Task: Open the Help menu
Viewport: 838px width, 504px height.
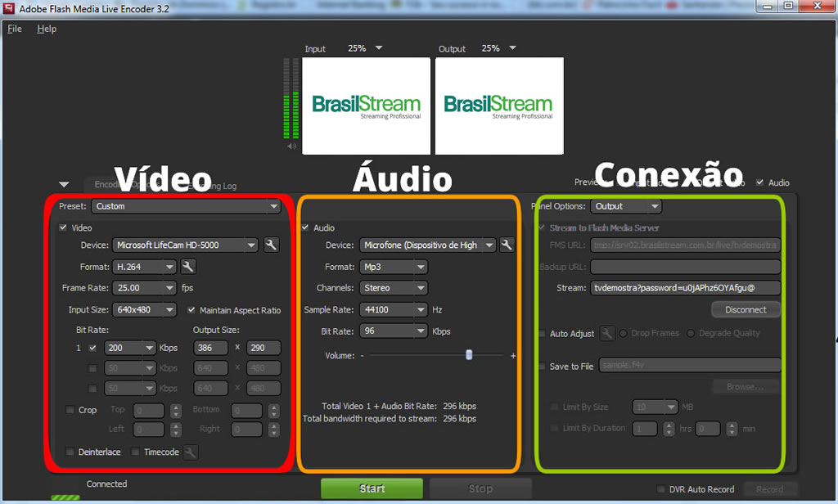Action: click(47, 29)
